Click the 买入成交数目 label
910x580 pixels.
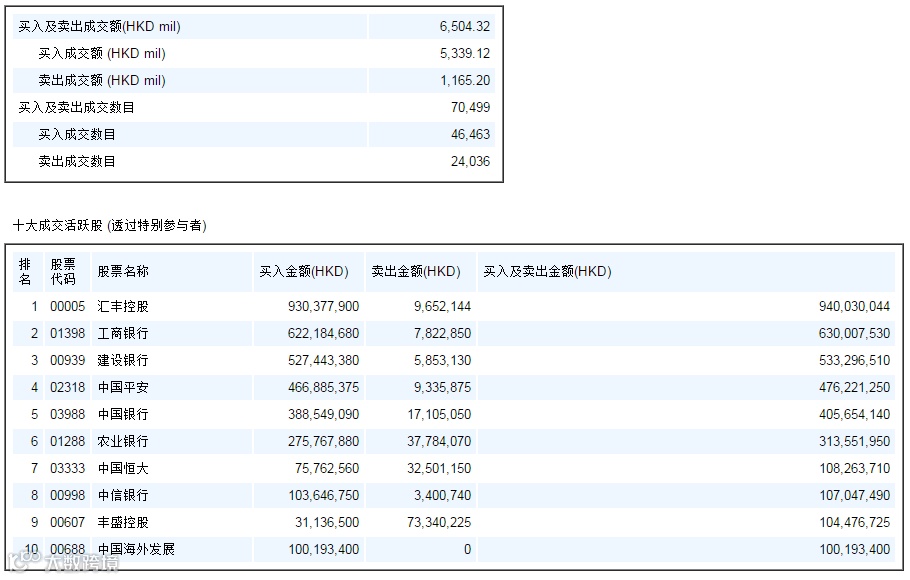[77, 134]
